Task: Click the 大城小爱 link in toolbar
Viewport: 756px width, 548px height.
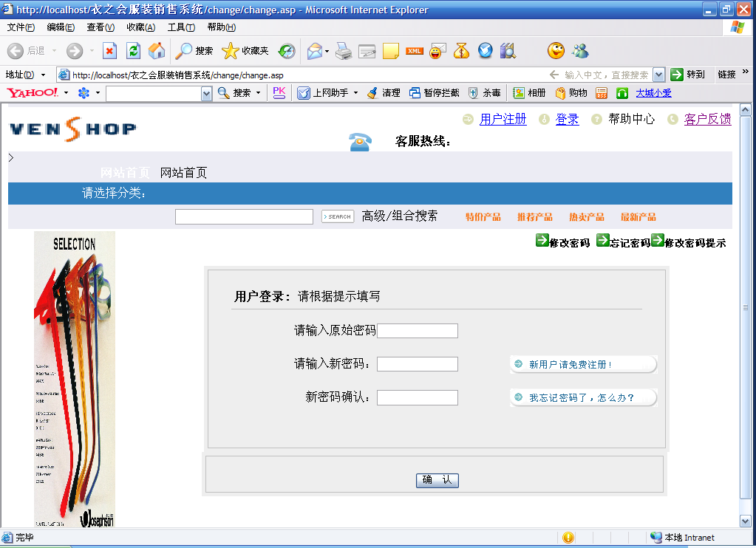Action: pos(653,92)
